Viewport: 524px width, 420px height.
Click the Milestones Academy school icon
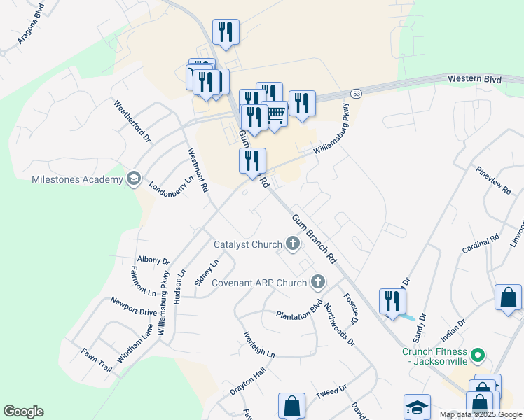[x=134, y=179]
